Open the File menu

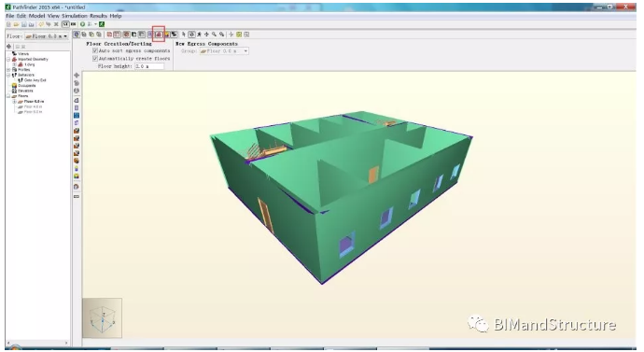pyautogui.click(x=10, y=16)
